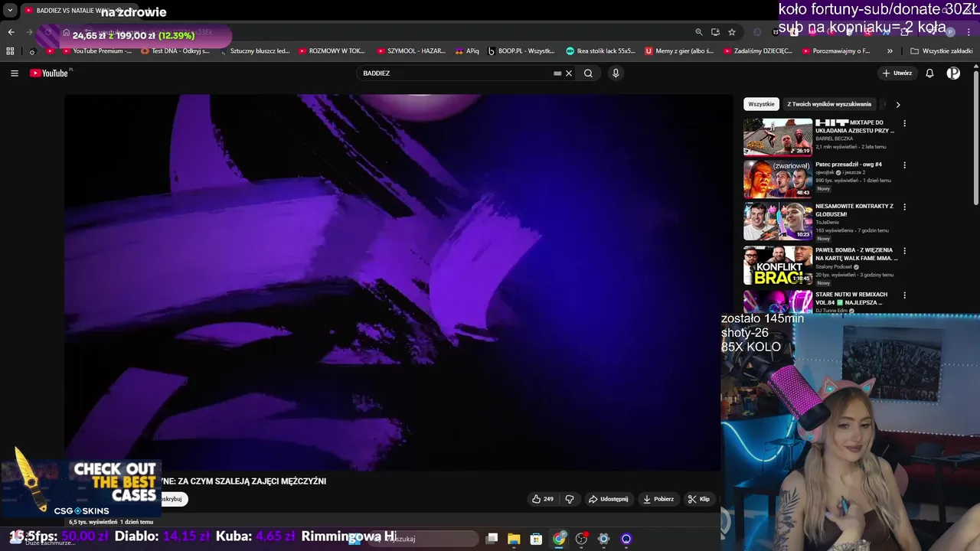Go back with the browser back arrow
The height and width of the screenshot is (551, 980).
click(x=11, y=32)
